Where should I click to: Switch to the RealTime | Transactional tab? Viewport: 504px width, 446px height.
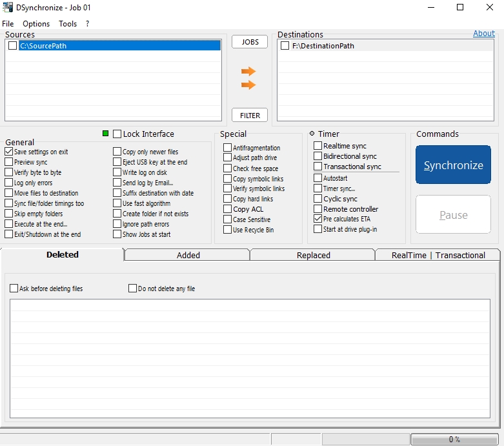point(438,255)
